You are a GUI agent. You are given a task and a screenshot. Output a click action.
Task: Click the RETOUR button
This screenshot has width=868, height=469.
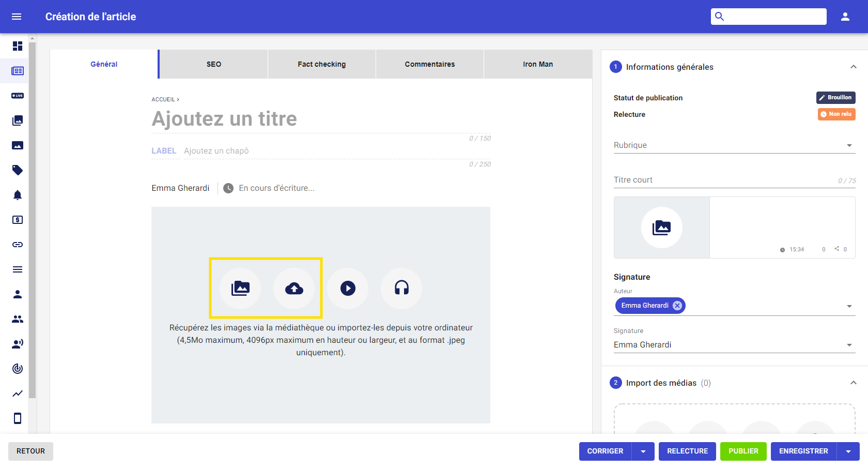(x=30, y=451)
